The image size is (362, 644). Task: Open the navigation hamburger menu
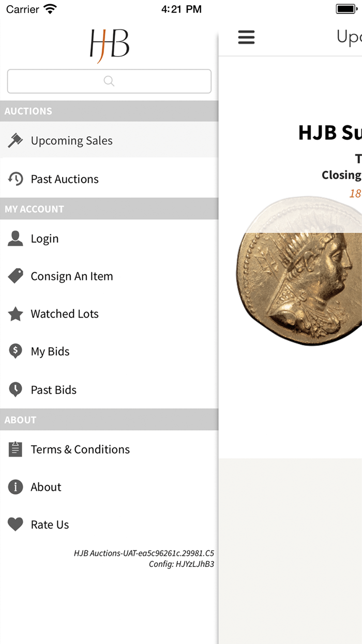click(x=246, y=37)
